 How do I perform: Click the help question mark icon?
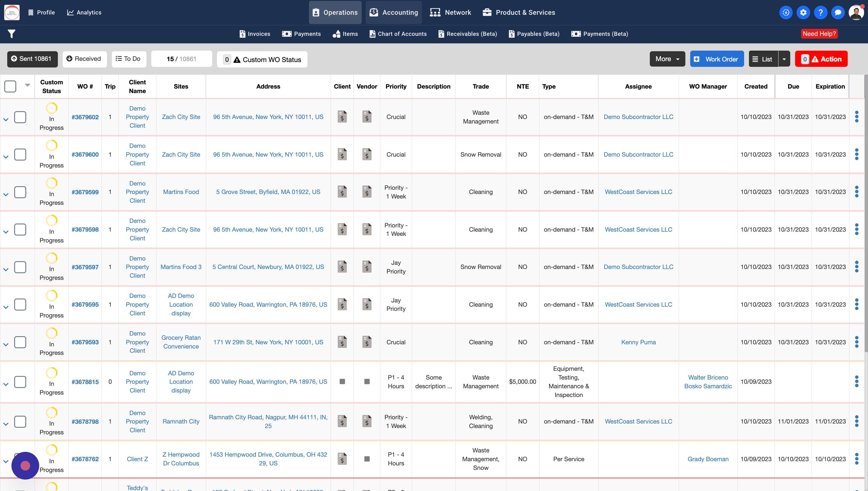820,12
